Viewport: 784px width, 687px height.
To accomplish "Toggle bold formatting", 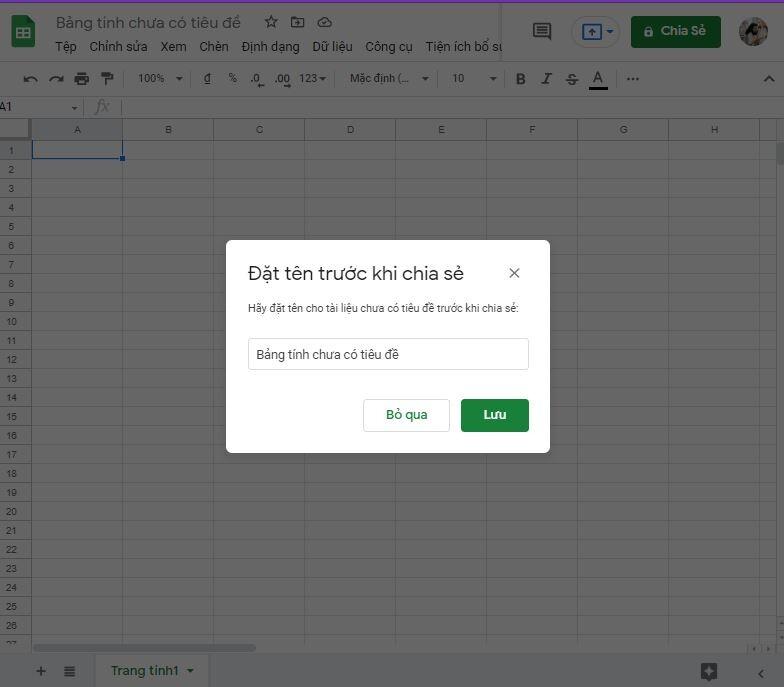I will tap(520, 79).
